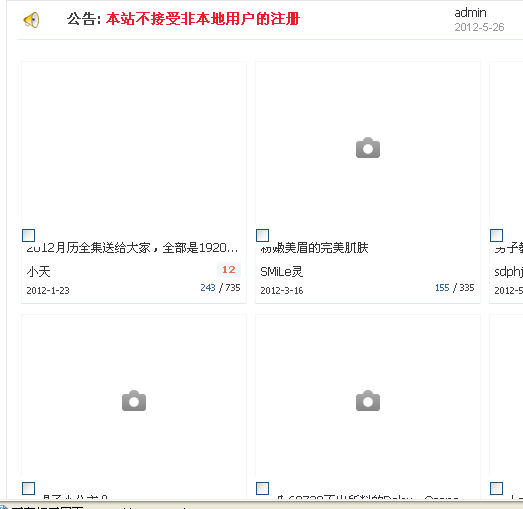Tick the checkbox for the 2012月历全集 post
Screen dimensions: 523x509
click(x=28, y=235)
